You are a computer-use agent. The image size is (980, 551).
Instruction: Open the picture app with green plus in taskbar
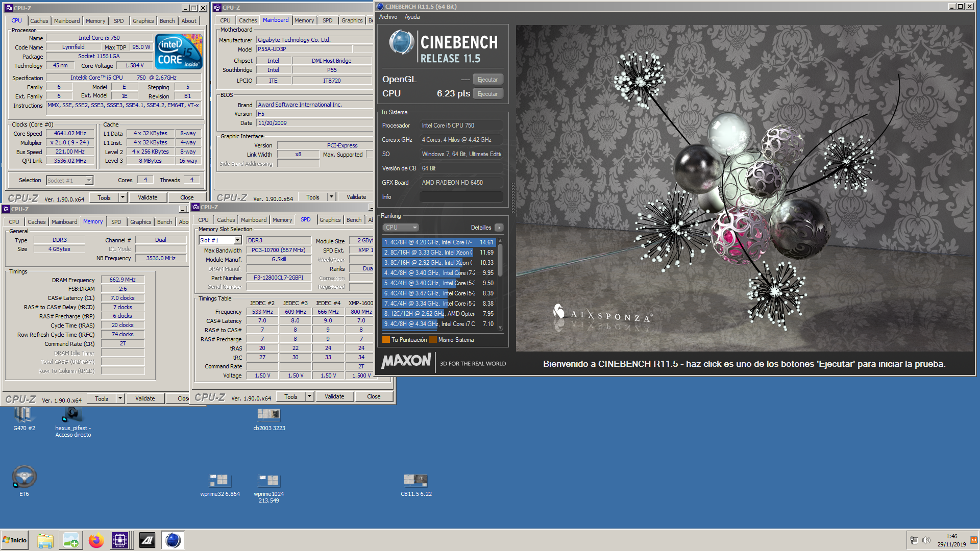(x=71, y=540)
